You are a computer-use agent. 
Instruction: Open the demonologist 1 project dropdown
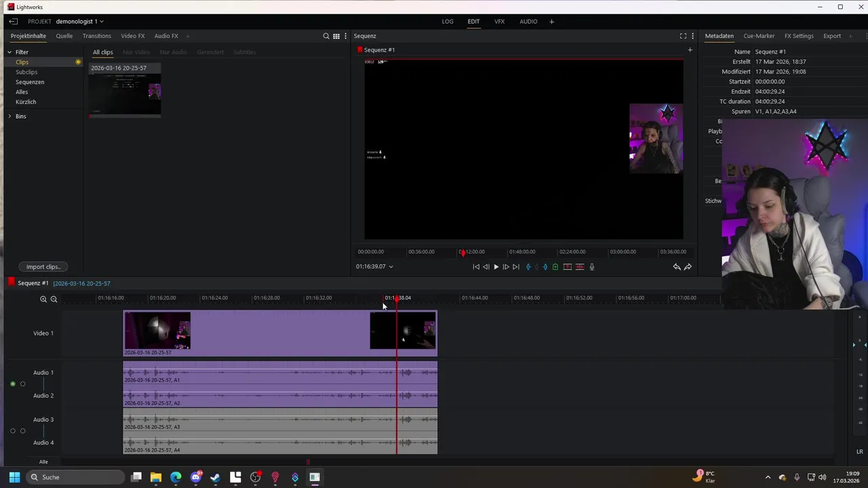pyautogui.click(x=80, y=22)
